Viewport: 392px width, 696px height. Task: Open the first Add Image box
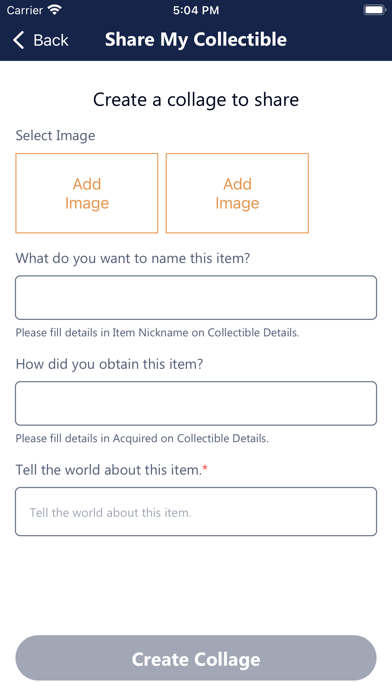(87, 193)
